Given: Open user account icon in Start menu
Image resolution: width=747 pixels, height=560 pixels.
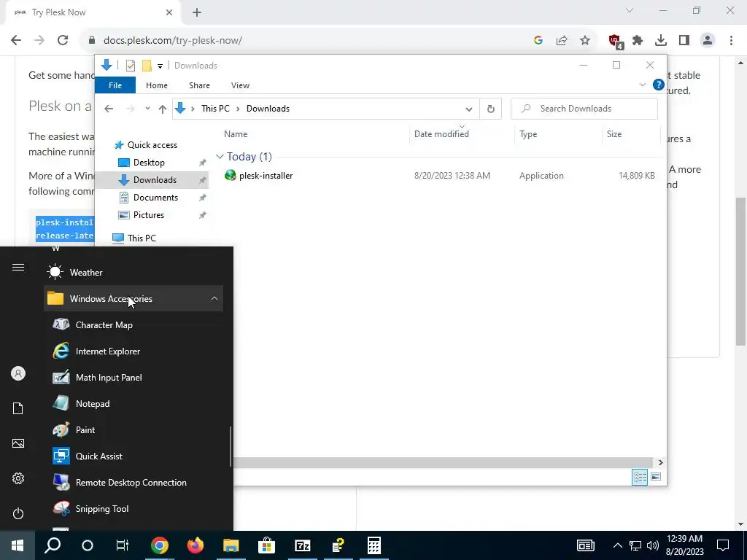Looking at the screenshot, I should [18, 373].
